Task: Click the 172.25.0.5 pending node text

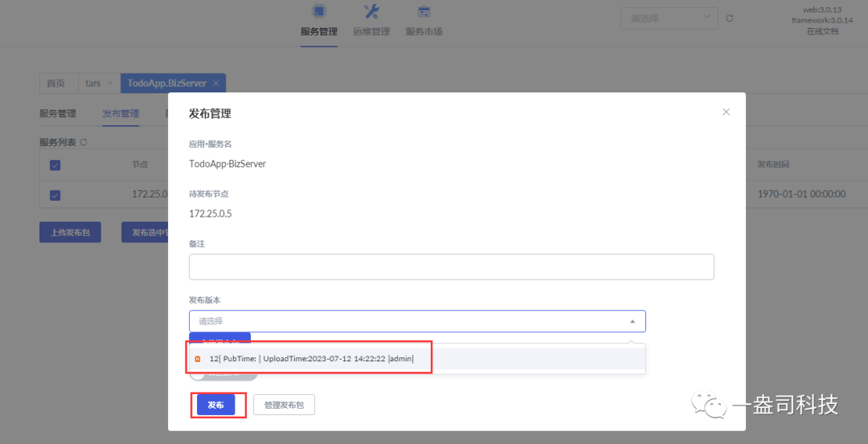Action: tap(211, 214)
